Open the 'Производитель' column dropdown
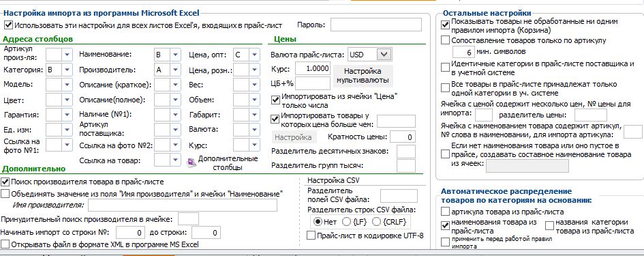This screenshot has width=644, height=256. pyautogui.click(x=175, y=70)
